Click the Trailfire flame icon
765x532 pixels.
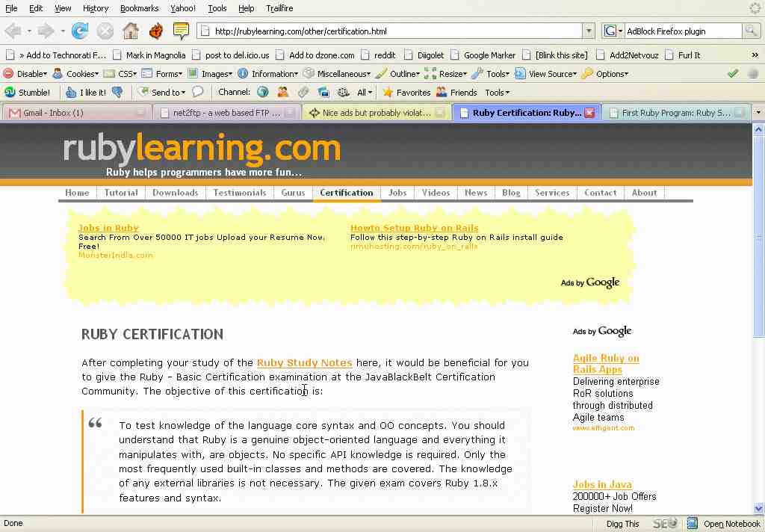(156, 31)
